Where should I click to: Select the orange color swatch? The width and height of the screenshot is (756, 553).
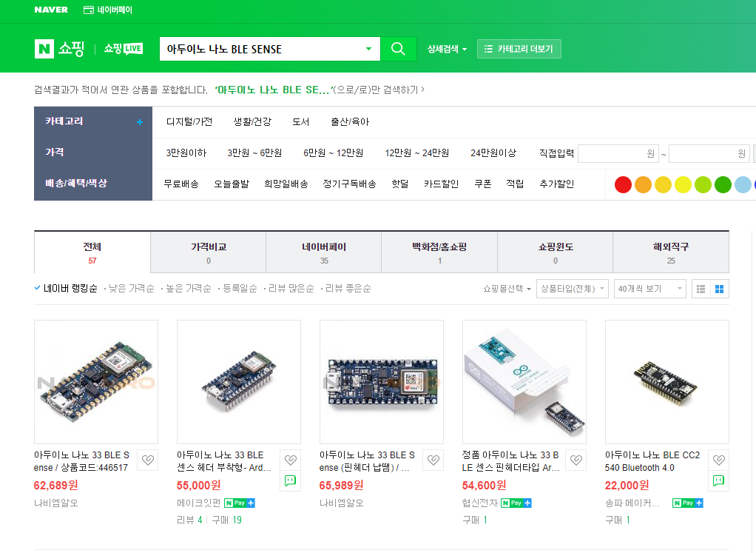point(643,185)
